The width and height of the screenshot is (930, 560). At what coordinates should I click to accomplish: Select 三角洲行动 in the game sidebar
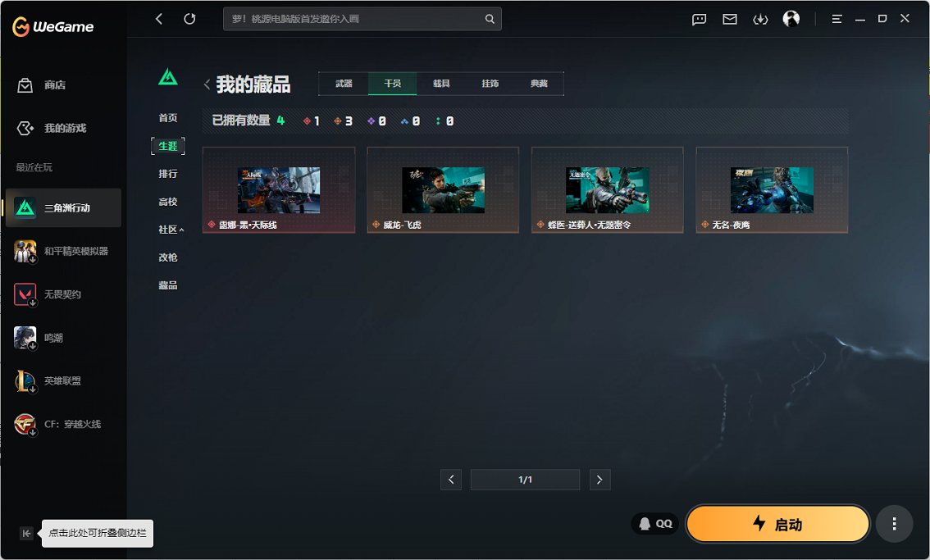tap(66, 207)
